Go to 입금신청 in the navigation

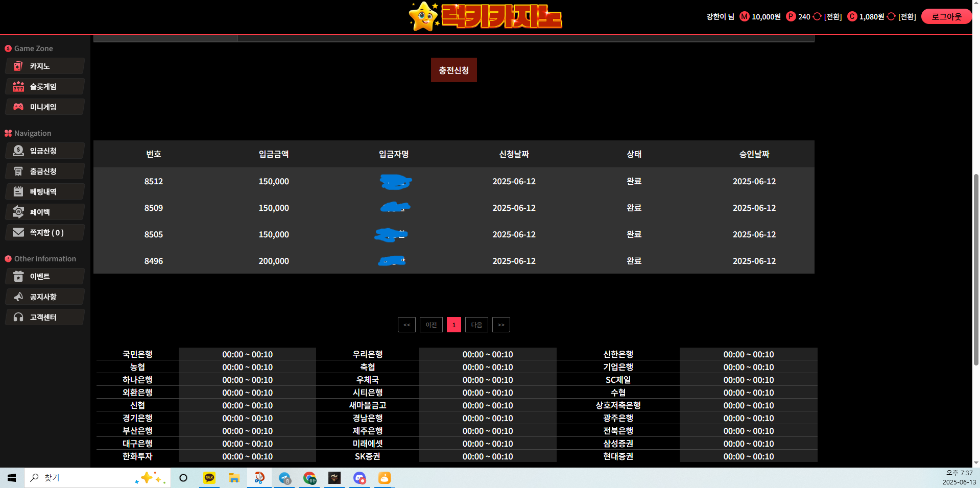point(44,151)
